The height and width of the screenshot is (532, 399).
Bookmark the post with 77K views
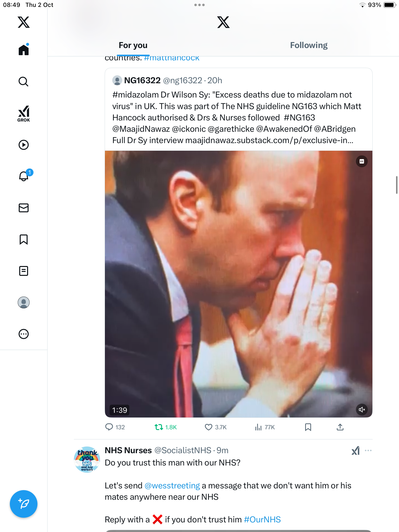pos(308,427)
